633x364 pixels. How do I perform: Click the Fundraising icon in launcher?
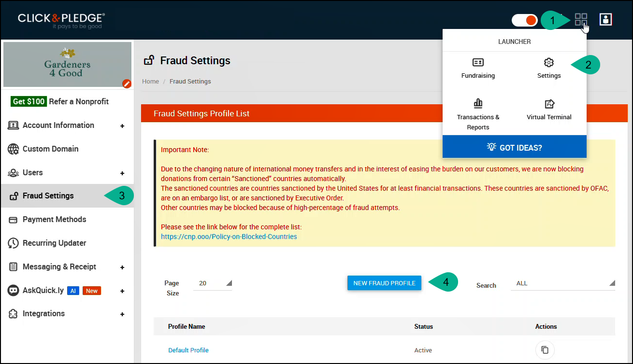(478, 62)
